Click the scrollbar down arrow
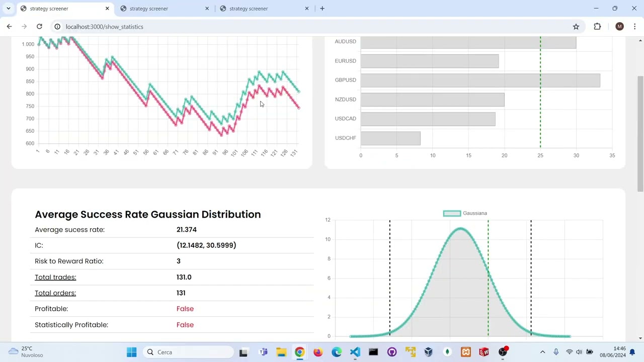644x362 pixels. click(640, 338)
